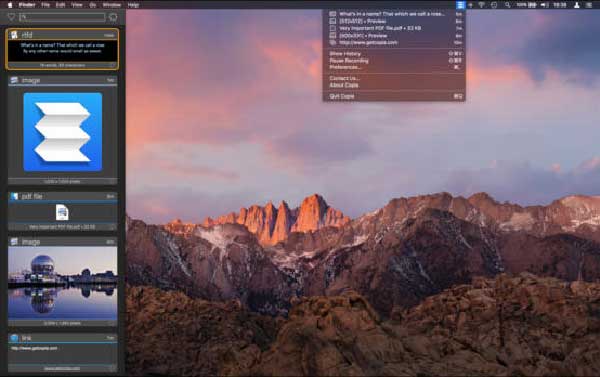Viewport: 600px width, 377px height.
Task: Click the Preview icon on first image clipping
Action: (14, 80)
